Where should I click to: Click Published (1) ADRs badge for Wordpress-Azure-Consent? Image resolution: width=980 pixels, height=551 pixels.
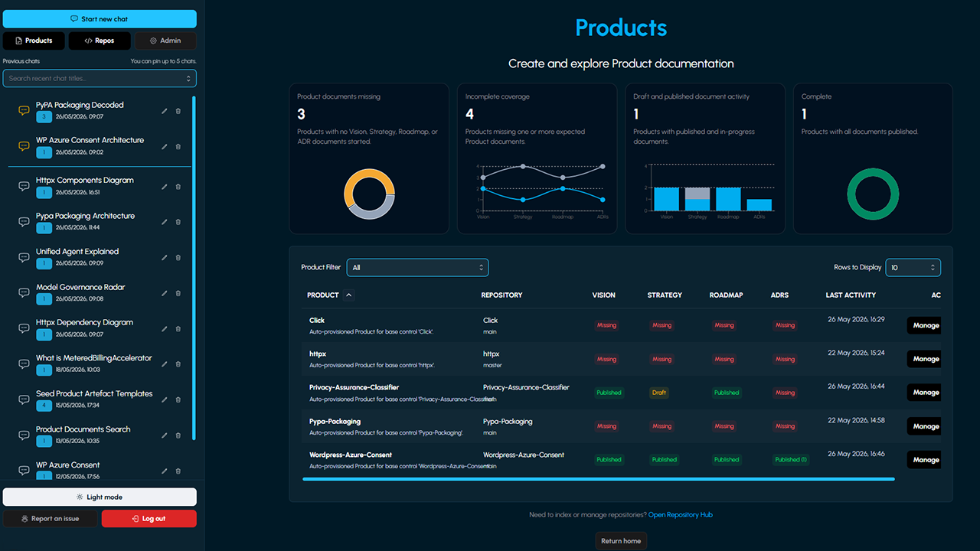coord(791,460)
